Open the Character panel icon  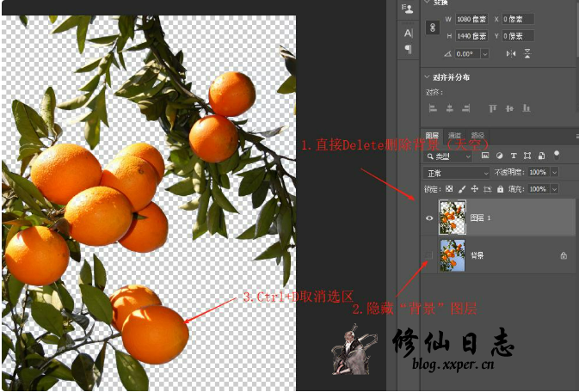(x=409, y=33)
